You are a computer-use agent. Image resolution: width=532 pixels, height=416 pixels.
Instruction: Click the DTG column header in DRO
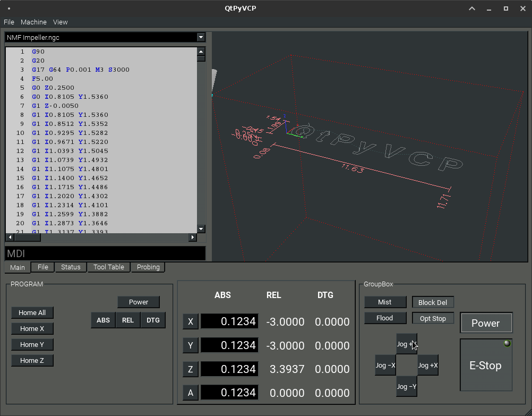[325, 295]
